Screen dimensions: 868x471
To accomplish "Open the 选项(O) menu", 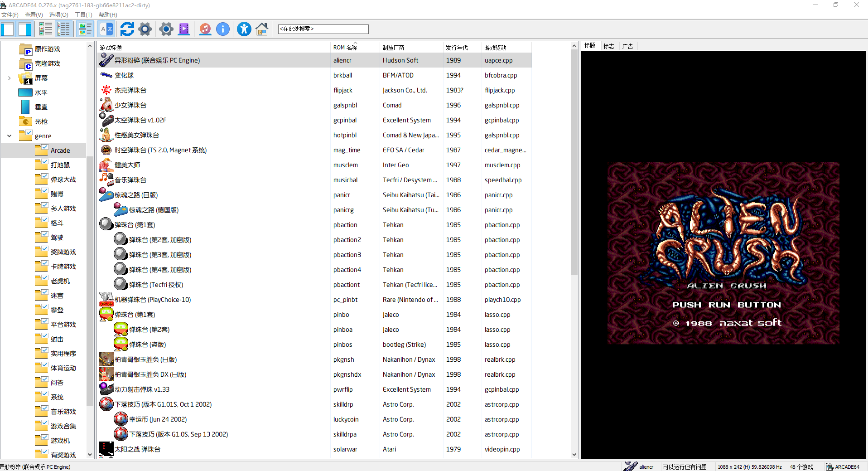I will click(58, 15).
